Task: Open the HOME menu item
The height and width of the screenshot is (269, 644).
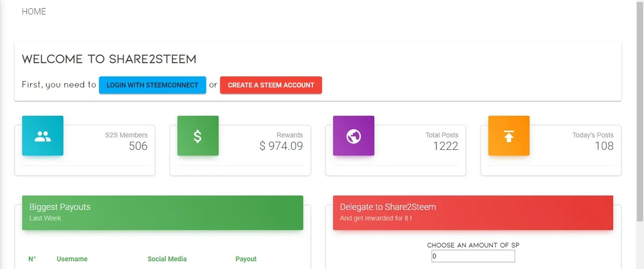Action: tap(34, 12)
